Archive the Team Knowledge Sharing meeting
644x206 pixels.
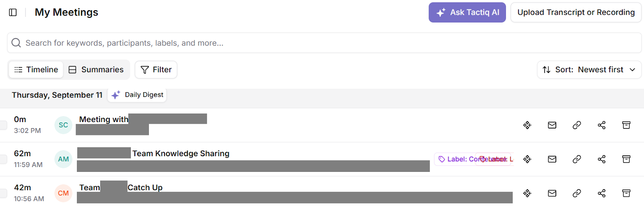click(x=626, y=159)
